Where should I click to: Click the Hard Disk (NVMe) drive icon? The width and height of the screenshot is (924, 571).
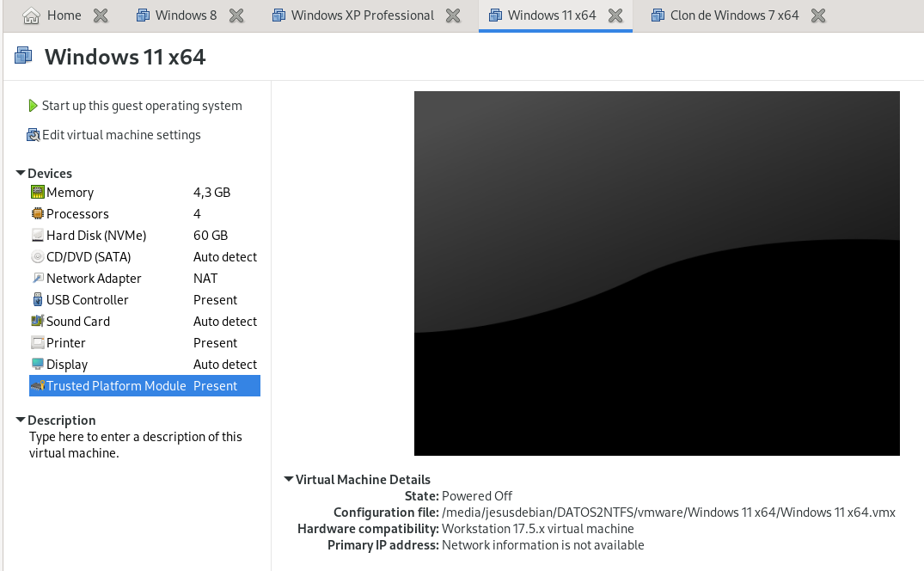[38, 235]
